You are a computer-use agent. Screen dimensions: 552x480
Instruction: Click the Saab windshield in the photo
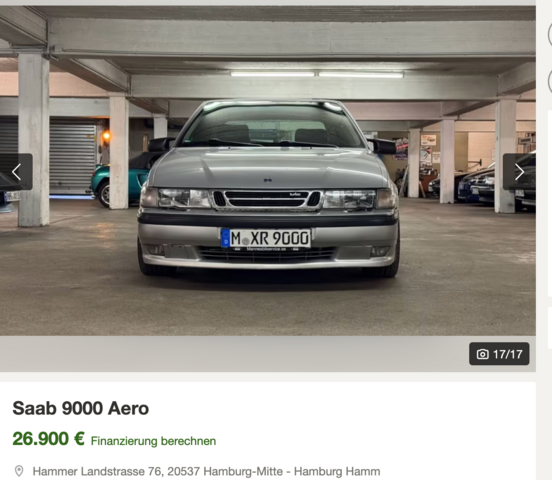[x=271, y=125]
